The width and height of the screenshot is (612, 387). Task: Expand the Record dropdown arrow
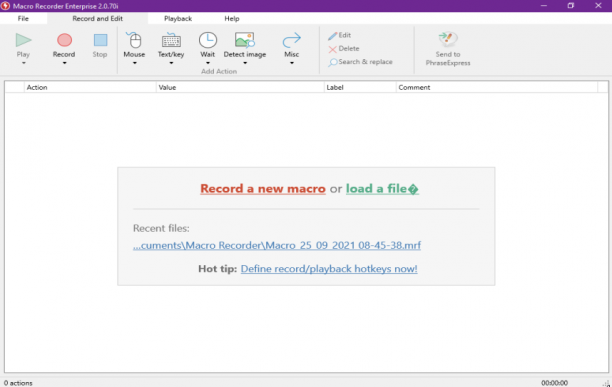click(x=64, y=63)
